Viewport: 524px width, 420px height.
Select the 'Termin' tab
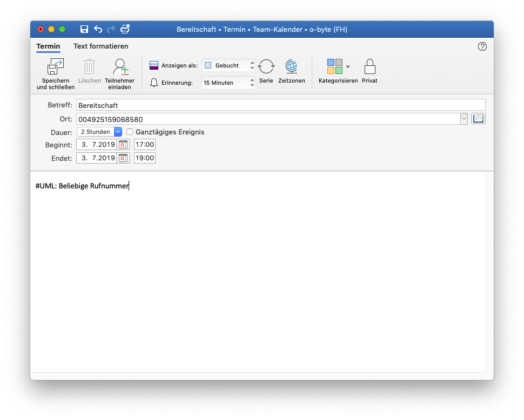coord(48,46)
